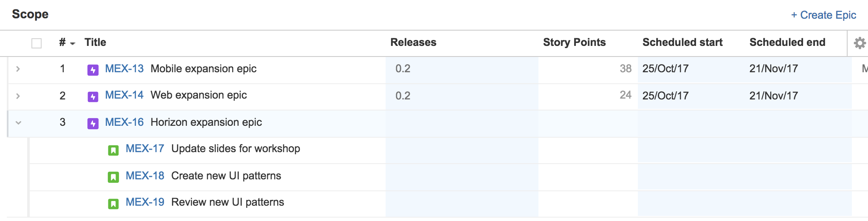This screenshot has width=868, height=221.
Task: Click the MEX-14 release cell showing 0.2
Action: [x=403, y=96]
